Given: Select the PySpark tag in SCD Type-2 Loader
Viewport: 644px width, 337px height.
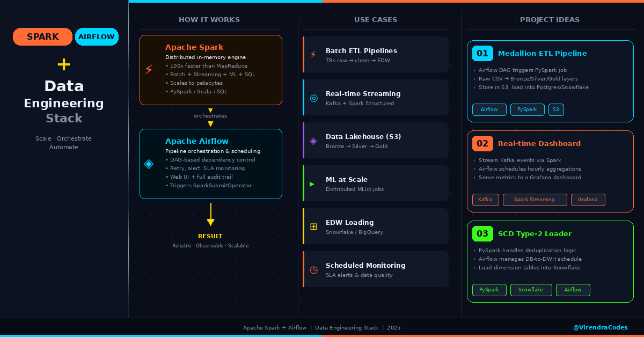Looking at the screenshot, I should pos(489,290).
